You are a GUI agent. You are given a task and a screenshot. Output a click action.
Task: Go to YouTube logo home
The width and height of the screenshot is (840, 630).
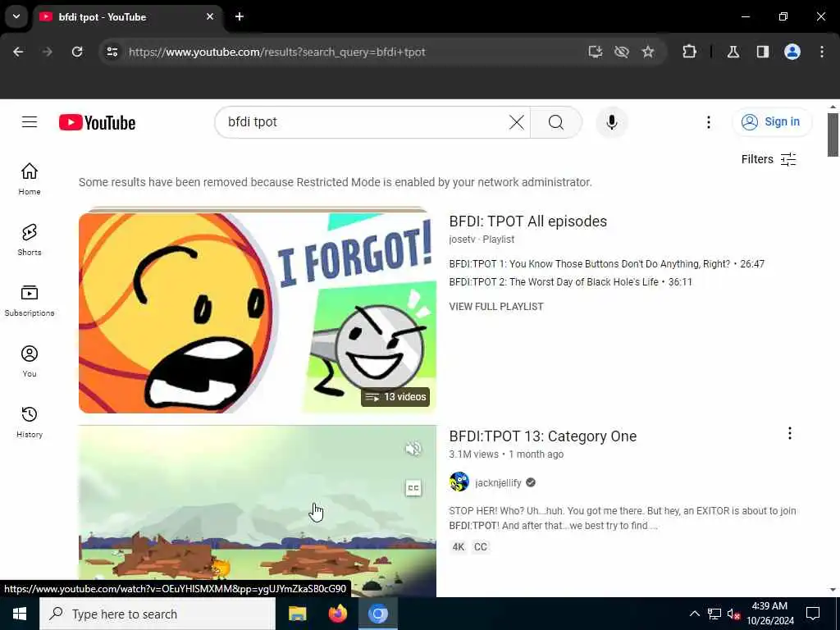pos(97,122)
